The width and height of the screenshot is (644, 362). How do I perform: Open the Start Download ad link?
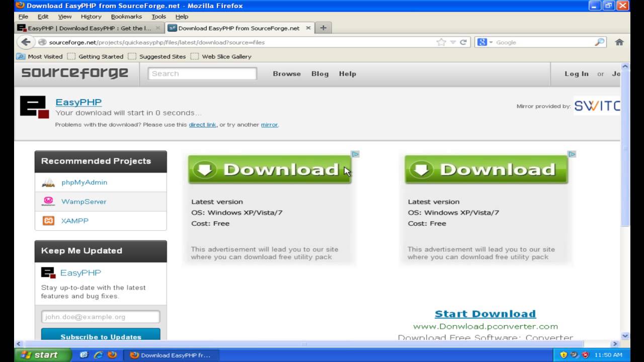(x=485, y=314)
